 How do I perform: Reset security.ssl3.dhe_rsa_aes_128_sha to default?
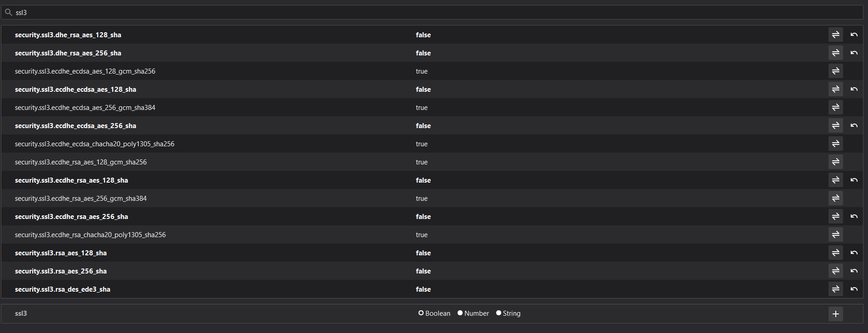854,35
